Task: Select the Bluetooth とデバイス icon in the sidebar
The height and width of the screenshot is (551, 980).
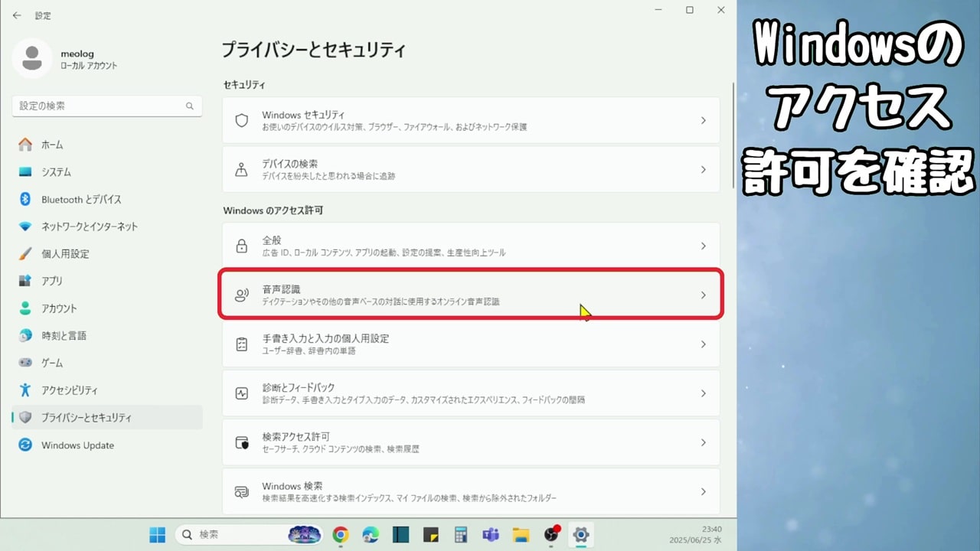Action: click(25, 199)
